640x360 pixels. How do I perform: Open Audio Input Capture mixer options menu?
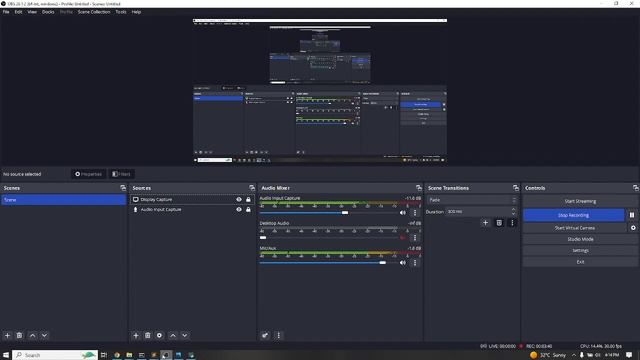click(415, 213)
